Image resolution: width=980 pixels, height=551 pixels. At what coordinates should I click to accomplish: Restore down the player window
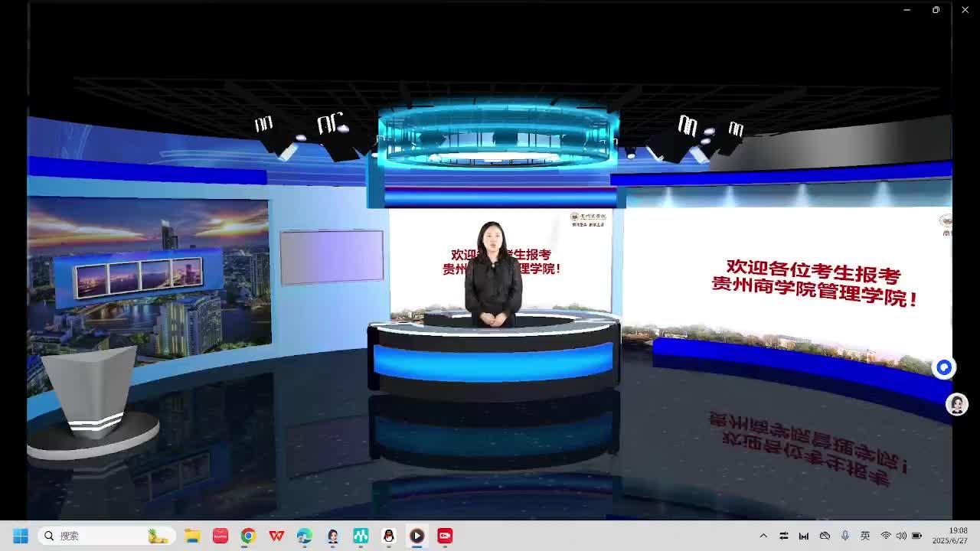click(x=936, y=10)
